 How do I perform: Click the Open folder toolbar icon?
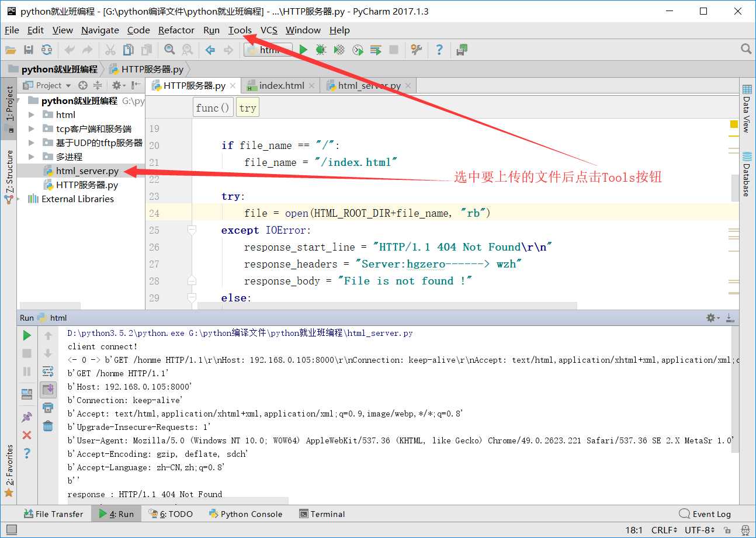coord(11,50)
